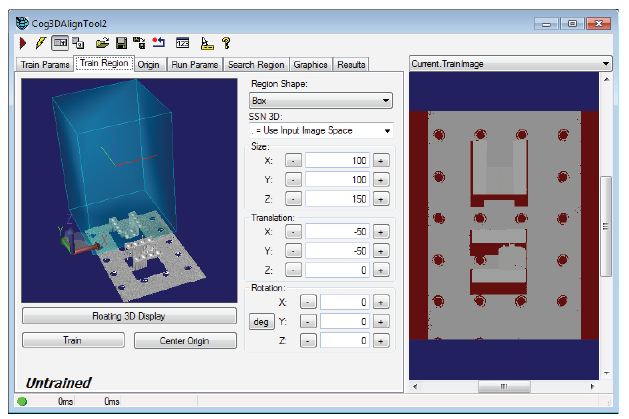Decrease Rotation Z value
The image size is (629, 419).
click(308, 341)
